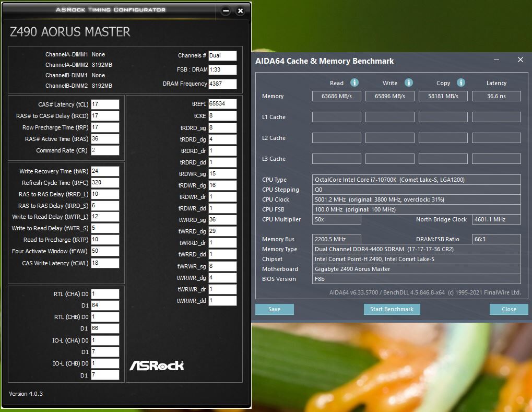Click the BIOS Version value F8b
The image size is (532, 412).
point(416,279)
